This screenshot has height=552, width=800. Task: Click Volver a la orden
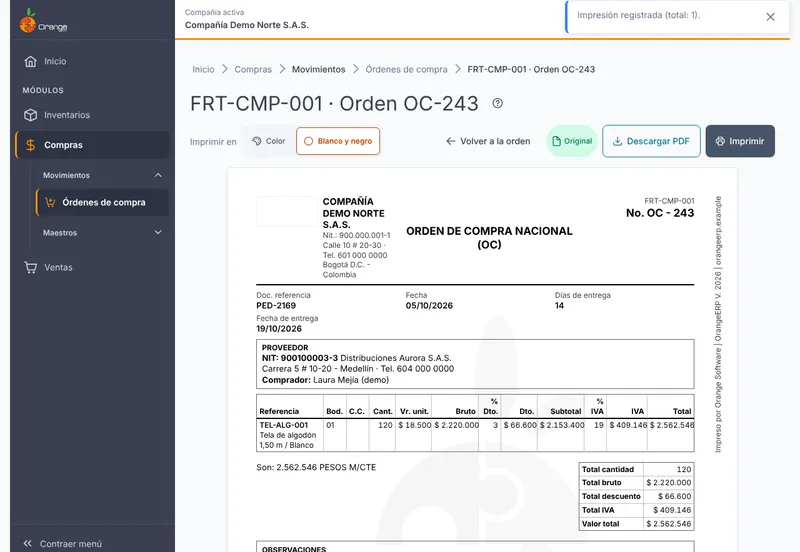pos(488,141)
